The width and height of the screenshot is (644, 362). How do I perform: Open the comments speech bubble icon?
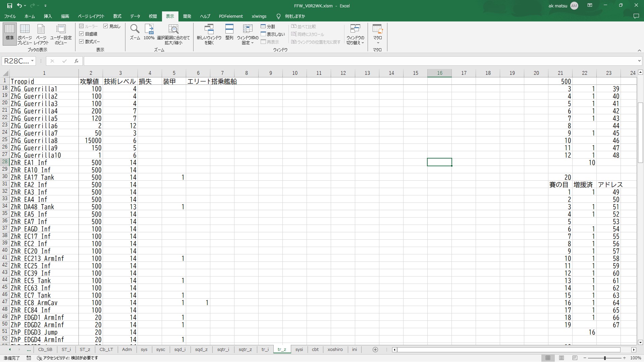click(636, 16)
